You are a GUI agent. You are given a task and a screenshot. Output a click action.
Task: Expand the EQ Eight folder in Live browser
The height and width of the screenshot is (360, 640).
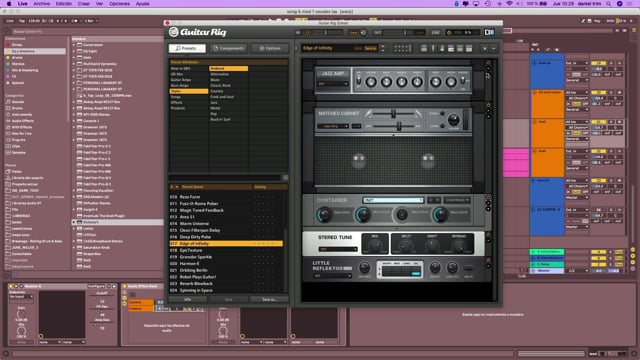tap(74, 51)
